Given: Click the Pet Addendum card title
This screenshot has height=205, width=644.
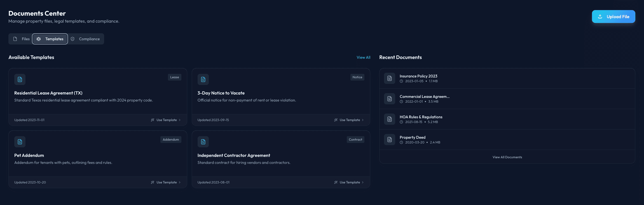Looking at the screenshot, I should point(29,155).
